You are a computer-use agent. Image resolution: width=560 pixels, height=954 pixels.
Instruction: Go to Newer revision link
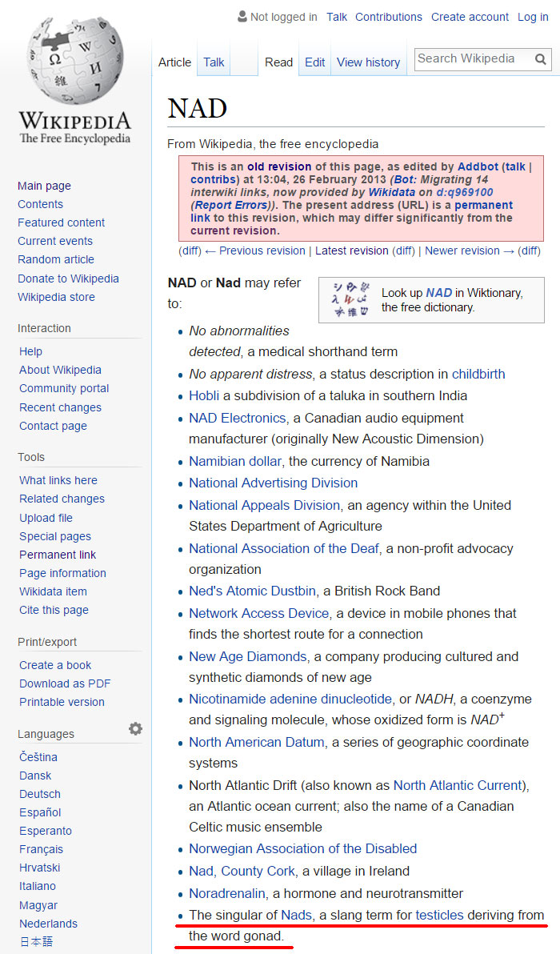point(470,250)
